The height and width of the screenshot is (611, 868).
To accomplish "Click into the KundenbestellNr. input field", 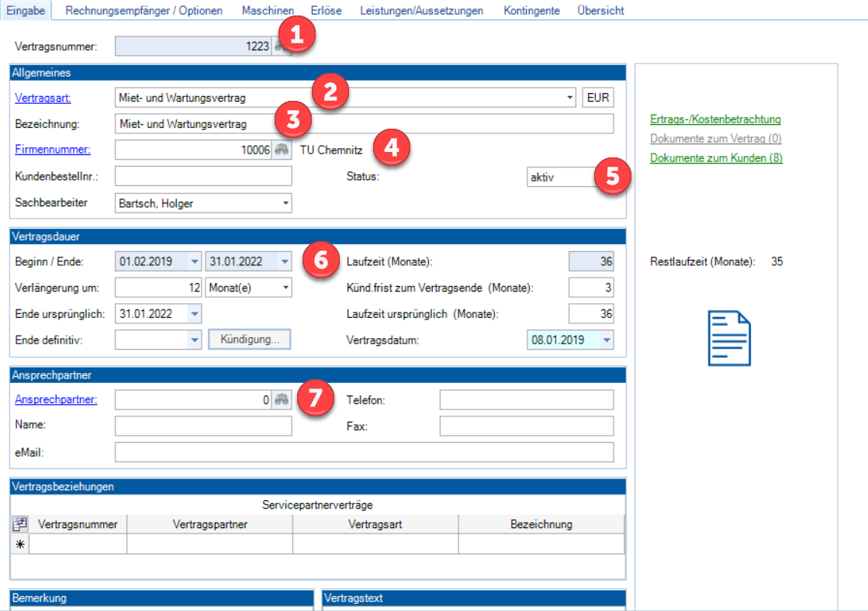I will pos(203,176).
